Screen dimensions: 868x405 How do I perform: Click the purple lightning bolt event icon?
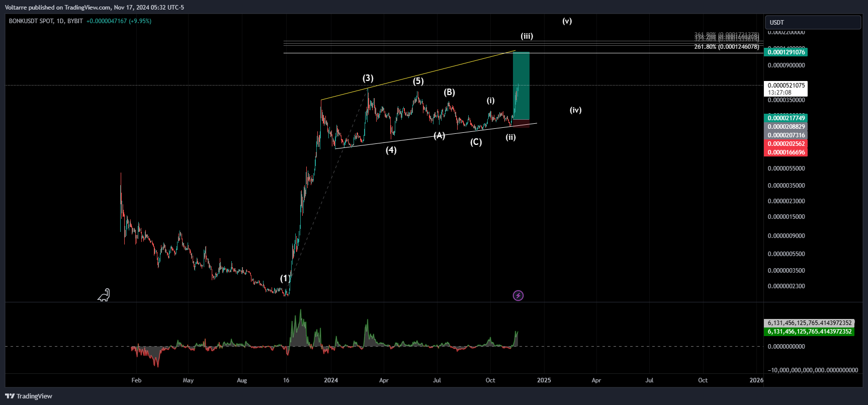click(x=518, y=295)
